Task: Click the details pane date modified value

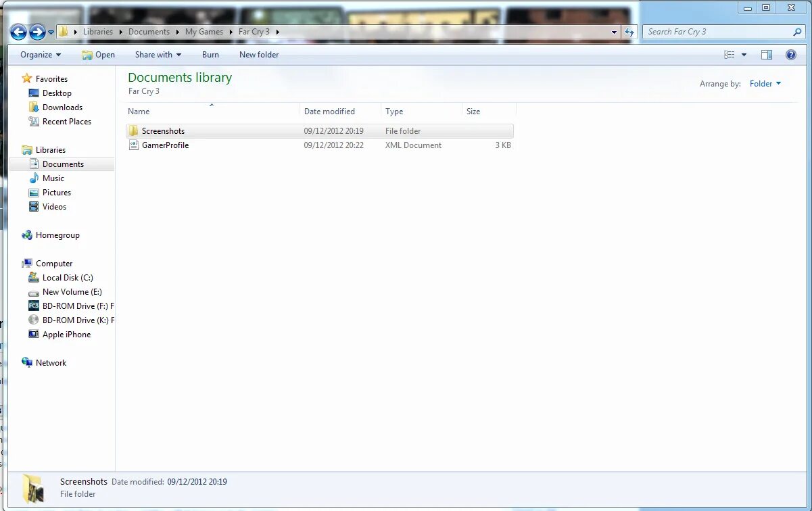Action: (x=197, y=482)
